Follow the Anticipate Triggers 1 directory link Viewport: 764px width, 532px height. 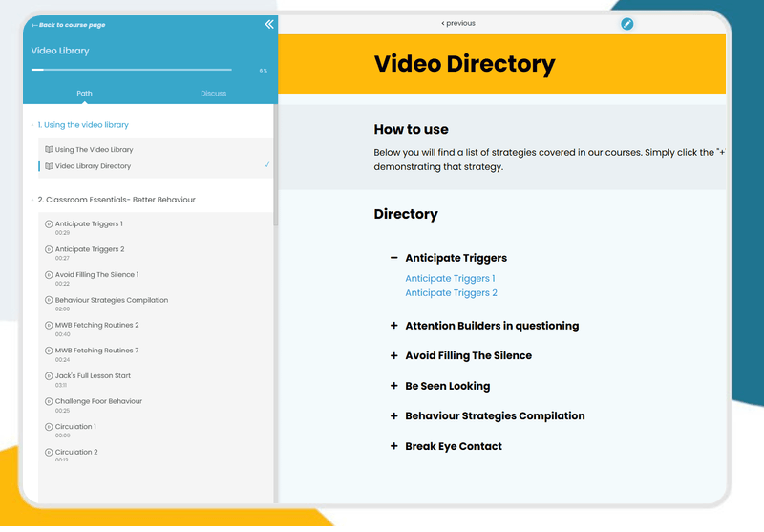[450, 278]
